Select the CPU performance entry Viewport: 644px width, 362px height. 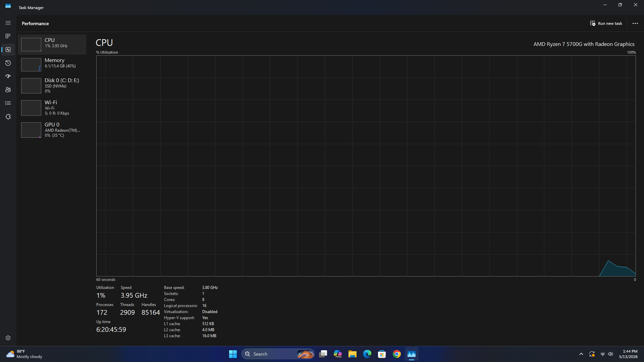pos(52,44)
